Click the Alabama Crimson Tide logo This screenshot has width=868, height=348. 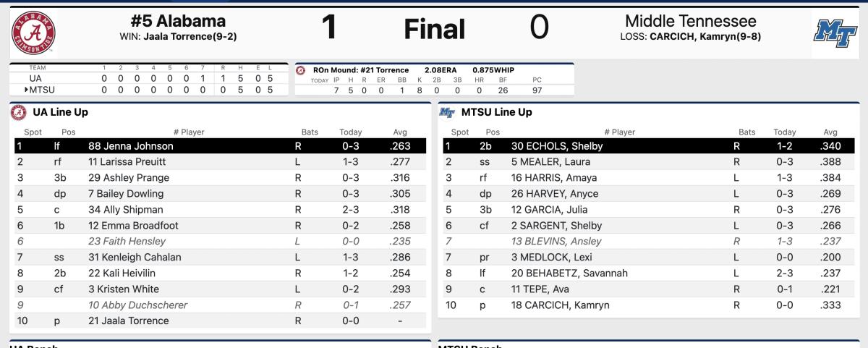[x=33, y=31]
